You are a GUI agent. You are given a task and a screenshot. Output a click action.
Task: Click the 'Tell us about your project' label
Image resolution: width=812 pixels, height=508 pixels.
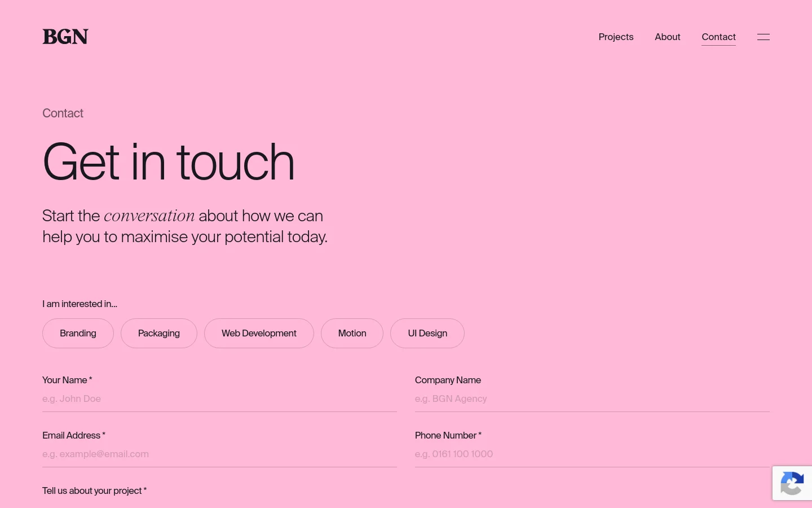[x=94, y=491]
